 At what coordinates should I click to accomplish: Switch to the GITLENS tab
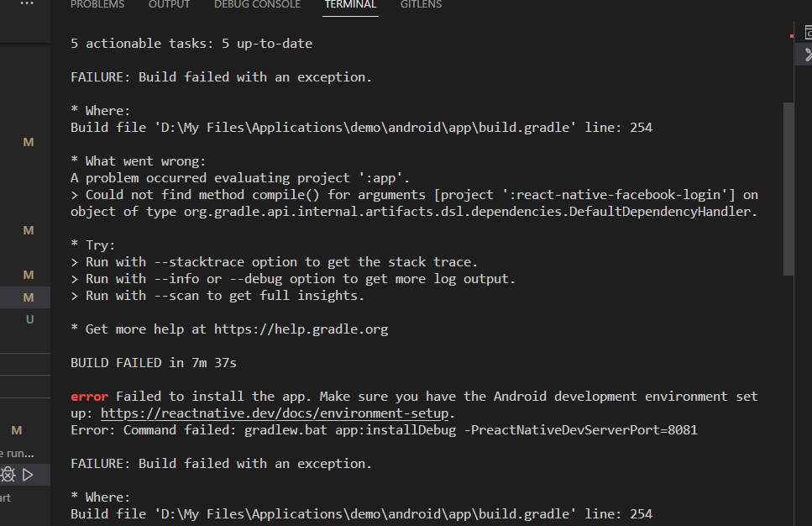point(421,5)
